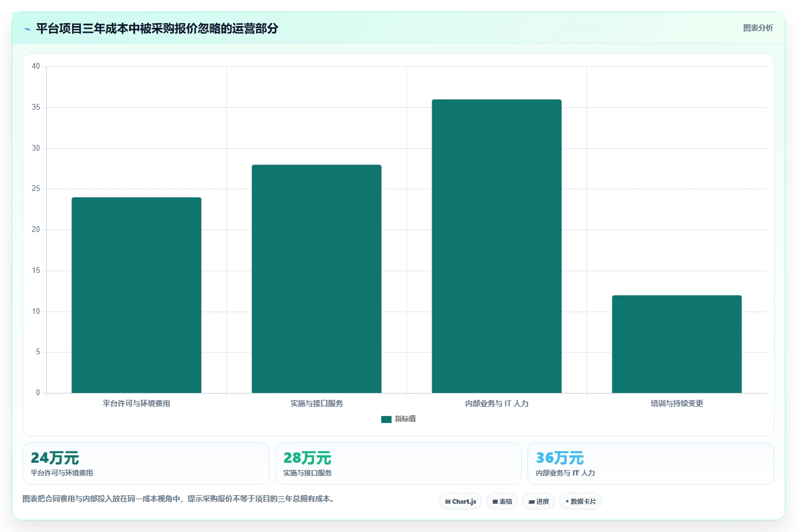Click the y-axis label 20
This screenshot has height=532, width=797.
tap(36, 230)
